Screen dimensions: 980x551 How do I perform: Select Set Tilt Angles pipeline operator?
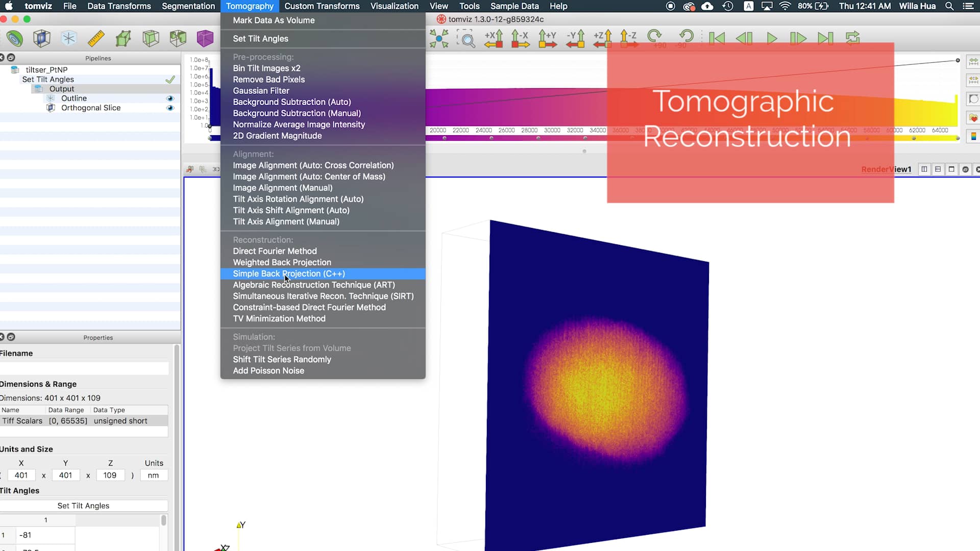[48, 80]
